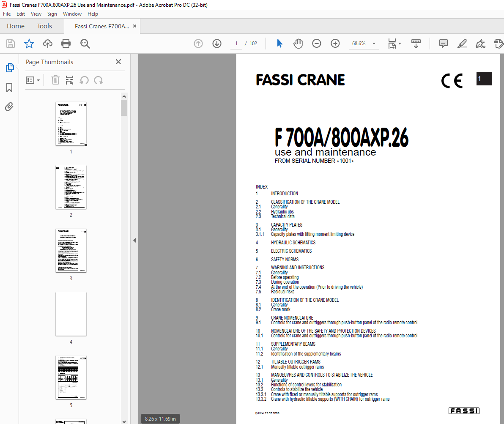Screen dimensions: 504x424
Task: Open the Attachments paperclip pane
Action: (x=9, y=107)
